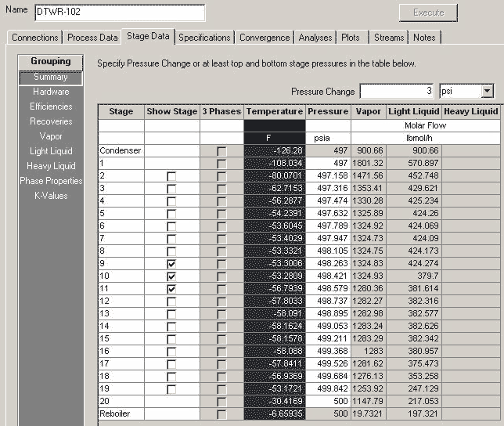This screenshot has height=426, width=504.
Task: Select stage 20 temperature cell -30.4169
Action: [275, 401]
